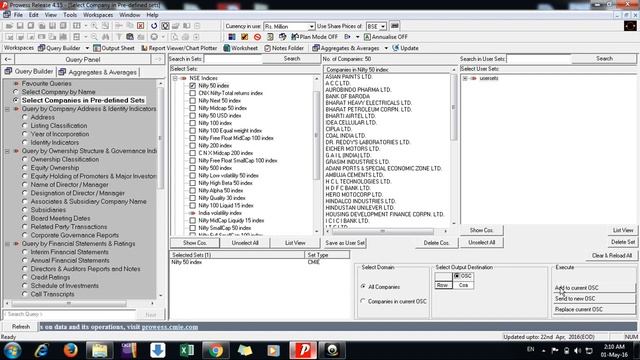Image resolution: width=640 pixels, height=360 pixels.
Task: Expand the usersets tree node
Action: 465,78
